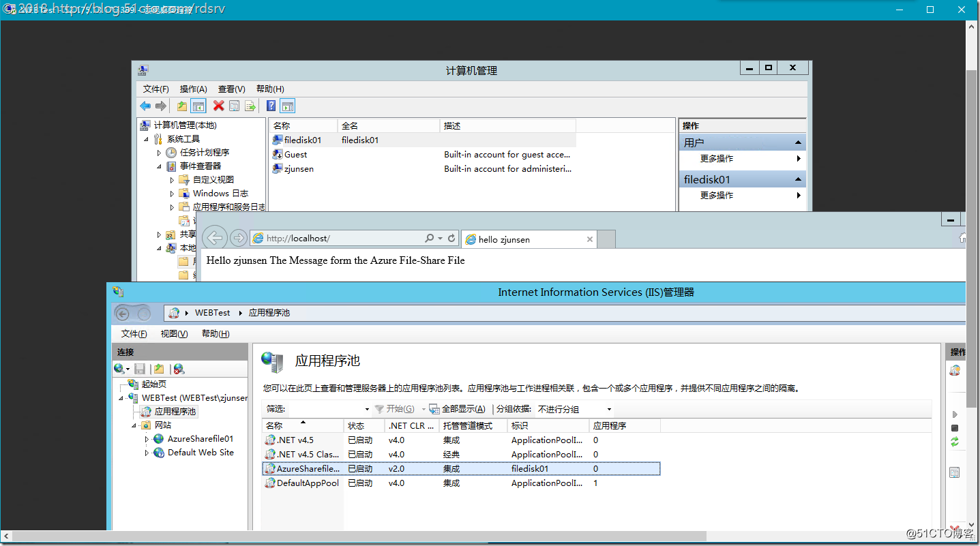The width and height of the screenshot is (980, 546).
Task: Click the refresh icon in browser address bar
Action: [x=451, y=239]
